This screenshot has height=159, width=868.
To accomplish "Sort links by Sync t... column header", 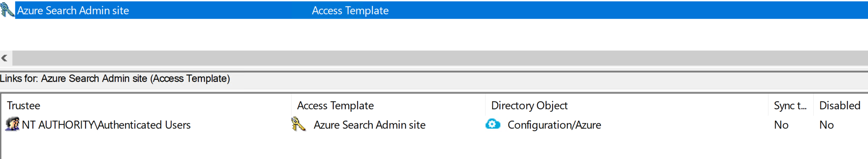I will [791, 106].
